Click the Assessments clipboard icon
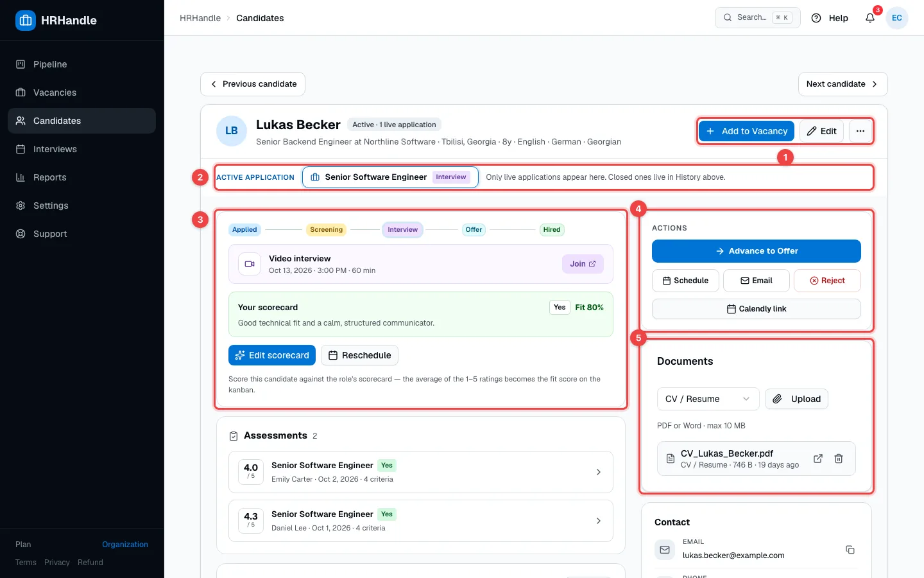The height and width of the screenshot is (578, 924). [x=234, y=436]
